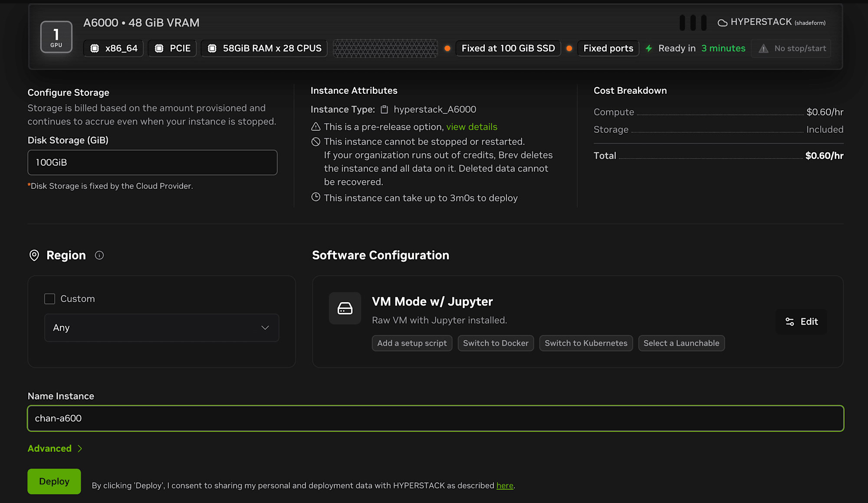Viewport: 868px width, 503px height.
Task: Click the Advanced chevron arrow
Action: coord(80,449)
